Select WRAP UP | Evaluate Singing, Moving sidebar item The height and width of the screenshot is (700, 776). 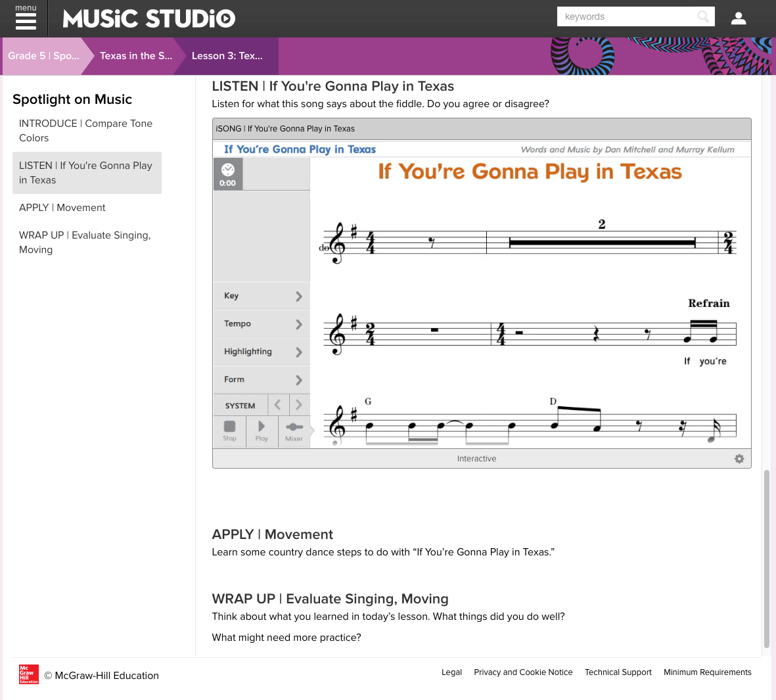85,243
